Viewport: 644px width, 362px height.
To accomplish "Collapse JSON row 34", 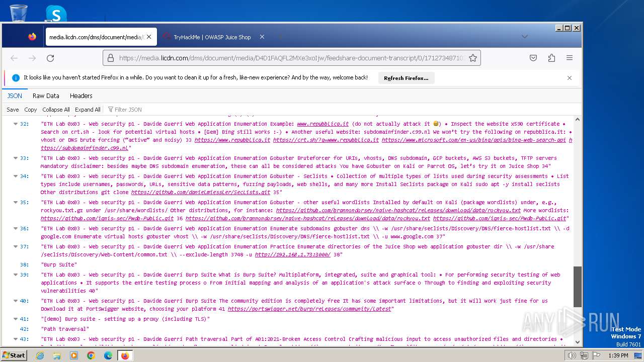I will pos(16,176).
